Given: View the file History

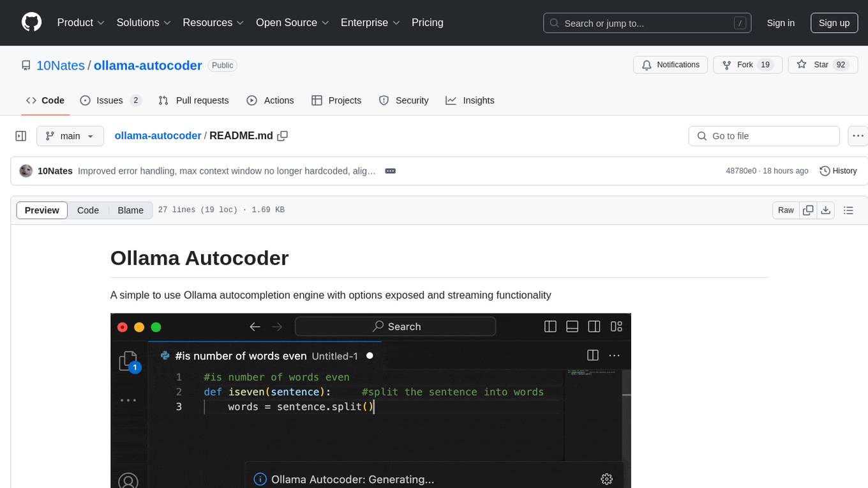Looking at the screenshot, I should pos(838,171).
